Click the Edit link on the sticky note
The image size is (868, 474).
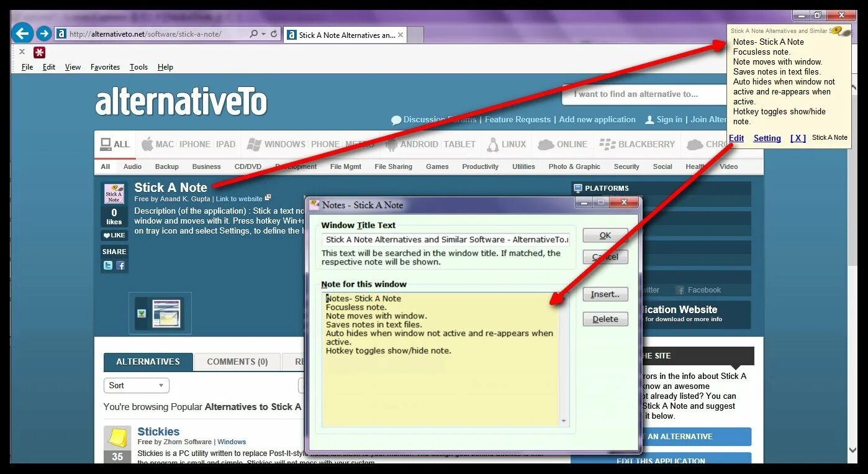point(736,138)
